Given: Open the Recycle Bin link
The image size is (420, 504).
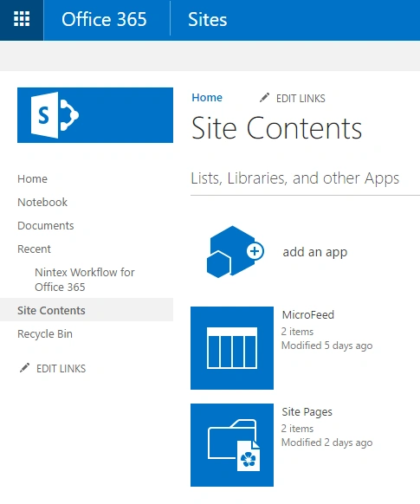Looking at the screenshot, I should [45, 334].
